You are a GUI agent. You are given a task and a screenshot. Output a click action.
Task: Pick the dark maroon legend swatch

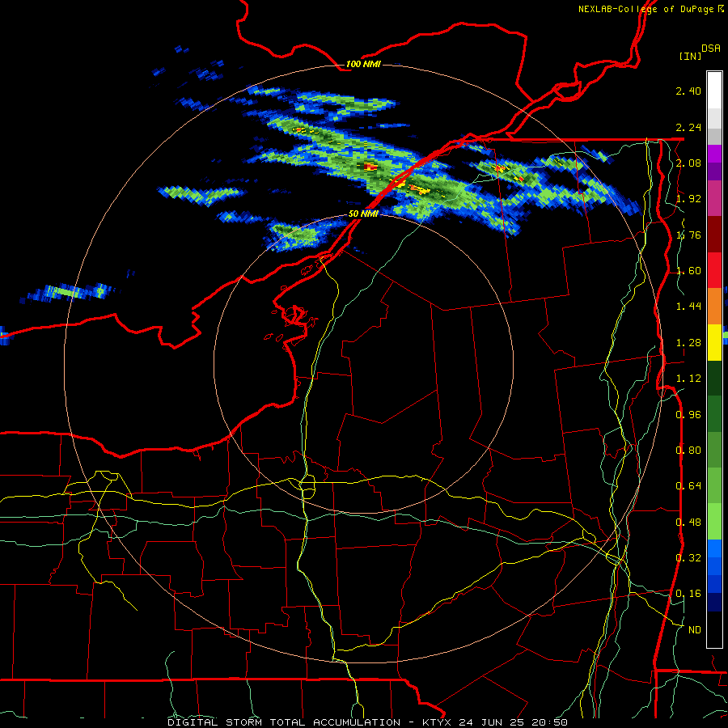click(714, 235)
